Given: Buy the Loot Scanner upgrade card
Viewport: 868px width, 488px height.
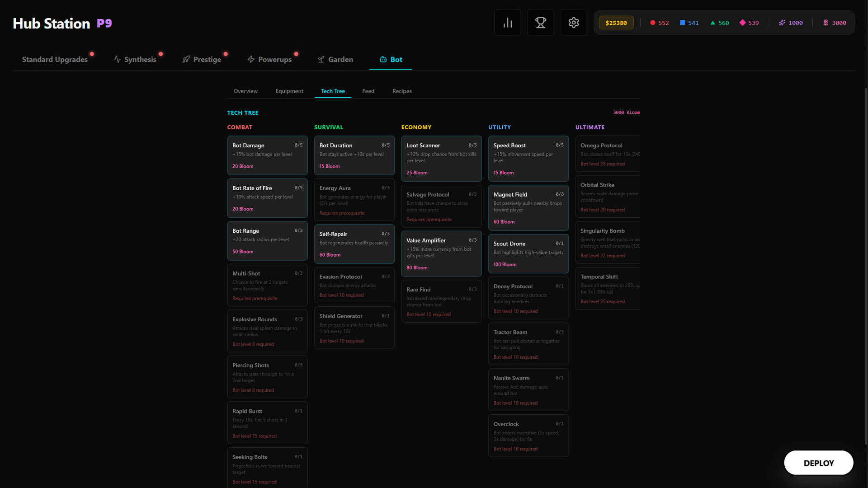Looking at the screenshot, I should click(x=441, y=159).
